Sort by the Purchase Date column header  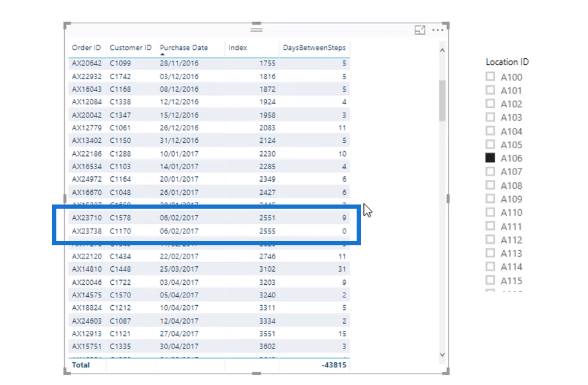point(184,47)
